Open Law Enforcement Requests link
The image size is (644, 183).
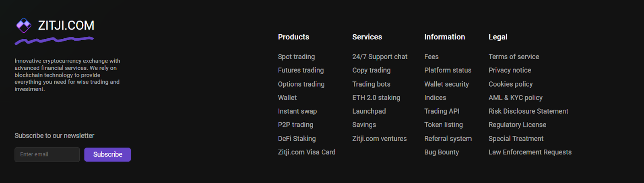click(530, 152)
